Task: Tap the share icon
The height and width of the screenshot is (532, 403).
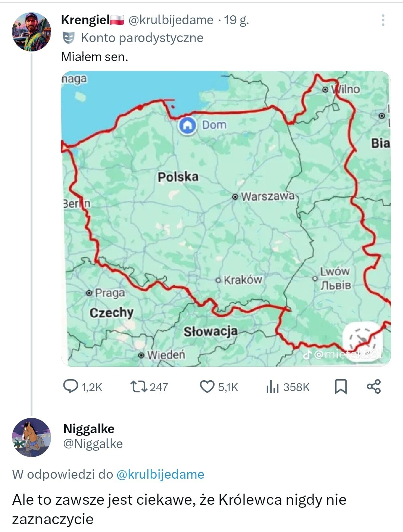Action: [x=374, y=387]
